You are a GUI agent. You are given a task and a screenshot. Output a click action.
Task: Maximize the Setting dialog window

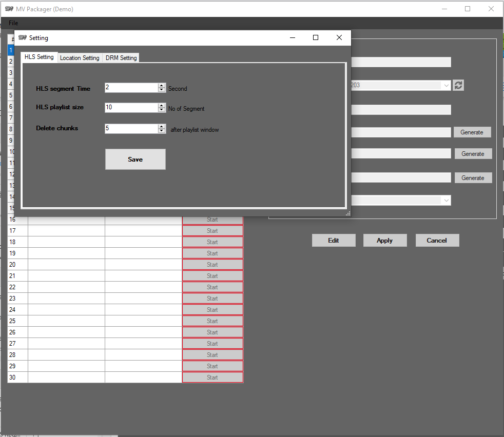[x=316, y=37]
